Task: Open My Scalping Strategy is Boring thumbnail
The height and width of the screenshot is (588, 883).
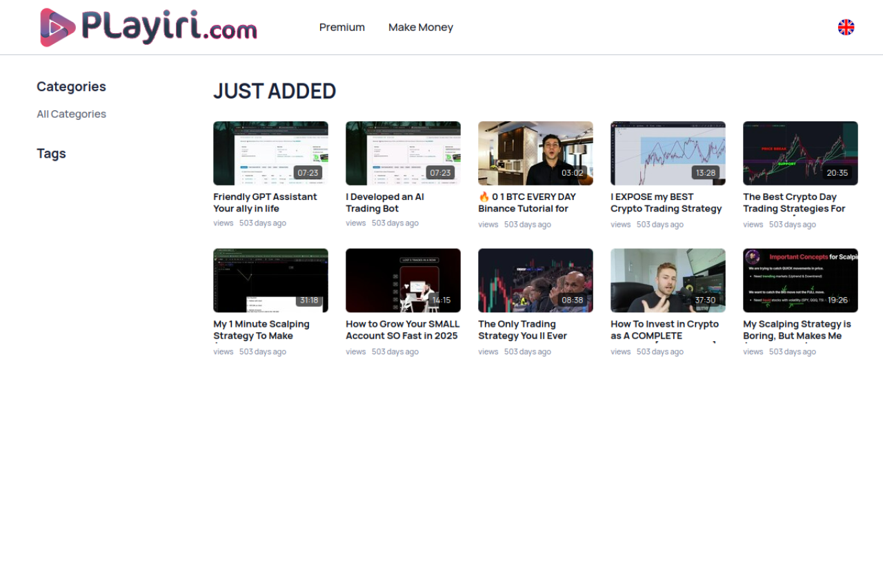Action: point(800,281)
